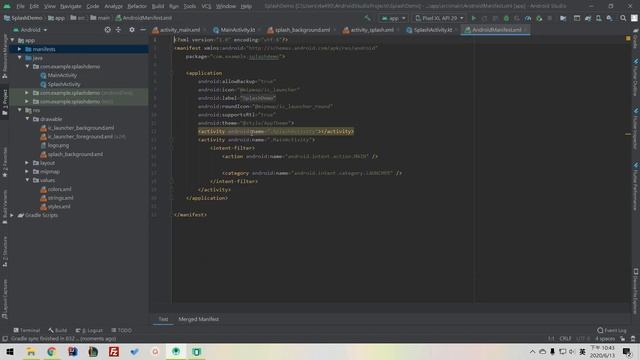Click AndroidManifest.xml breadcrumb
Image resolution: width=640 pixels, height=360 pixels.
[144, 18]
